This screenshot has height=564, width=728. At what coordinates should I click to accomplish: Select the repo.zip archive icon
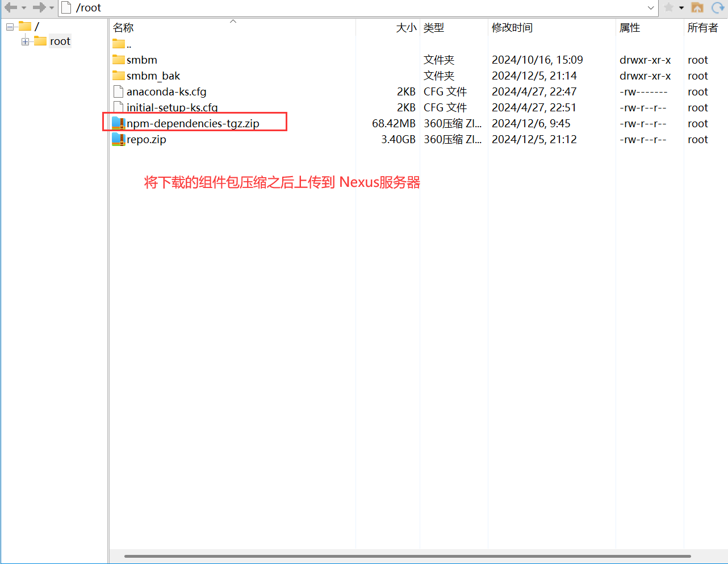(x=118, y=139)
